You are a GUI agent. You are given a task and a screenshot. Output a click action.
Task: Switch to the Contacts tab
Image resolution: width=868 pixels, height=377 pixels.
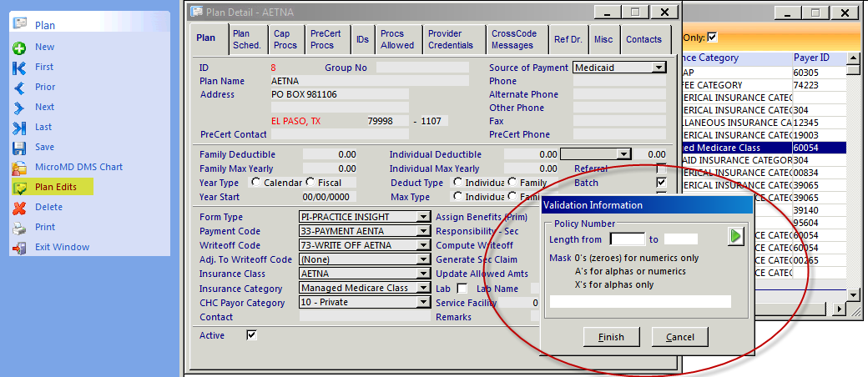point(643,39)
